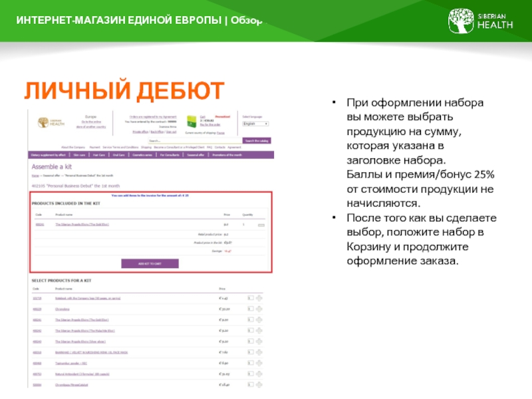Open the Dietary supplement by effect menu
Viewport: 532px width, 399px height.
point(48,155)
